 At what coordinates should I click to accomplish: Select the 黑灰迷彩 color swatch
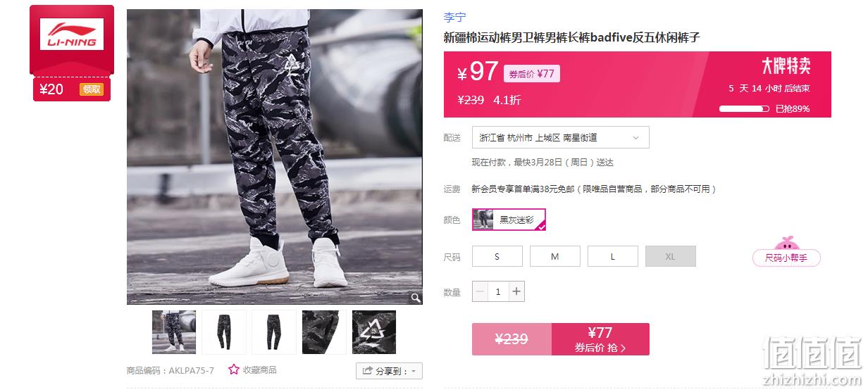[x=509, y=220]
